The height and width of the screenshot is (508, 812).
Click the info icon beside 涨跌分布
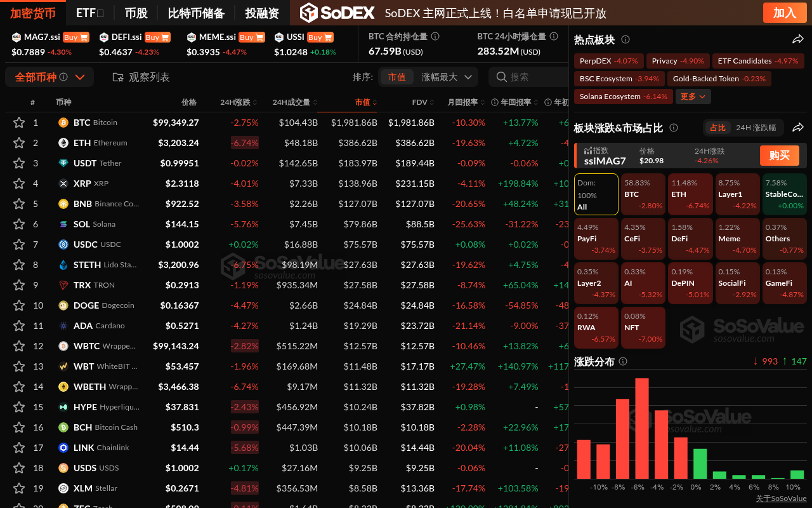[x=623, y=361]
